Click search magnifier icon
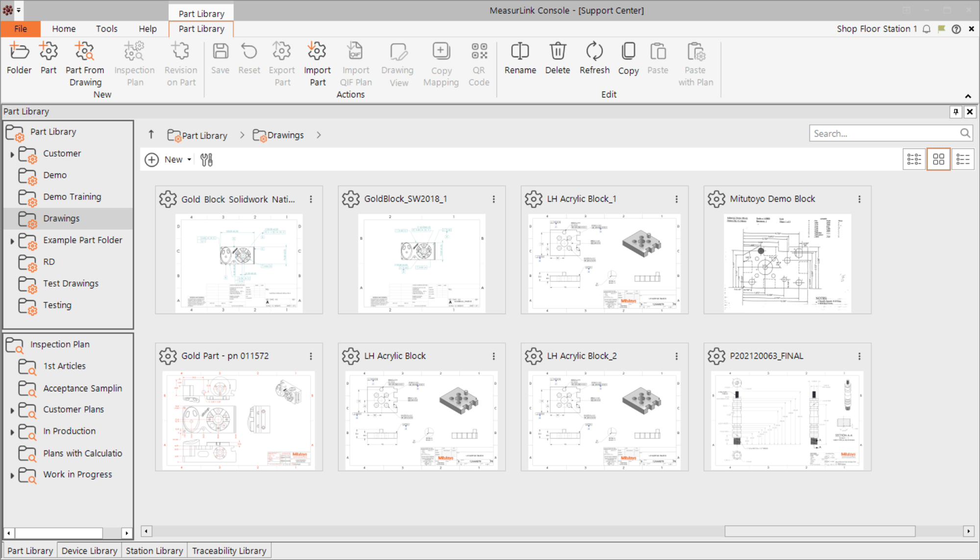The width and height of the screenshot is (980, 560). [965, 133]
